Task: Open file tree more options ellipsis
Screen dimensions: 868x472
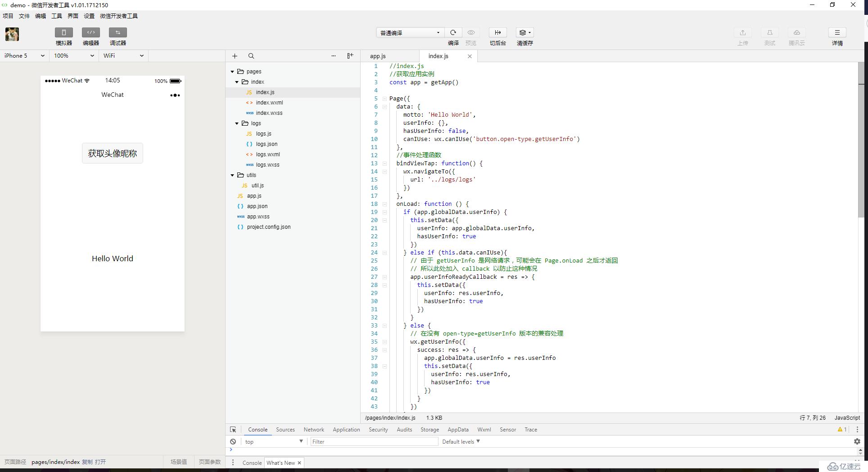Action: 334,56
